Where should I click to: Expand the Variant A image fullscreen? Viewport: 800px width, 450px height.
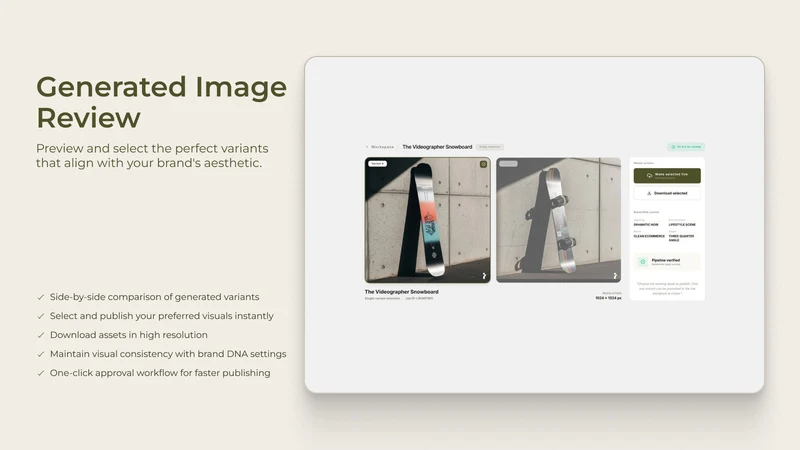coord(484,276)
